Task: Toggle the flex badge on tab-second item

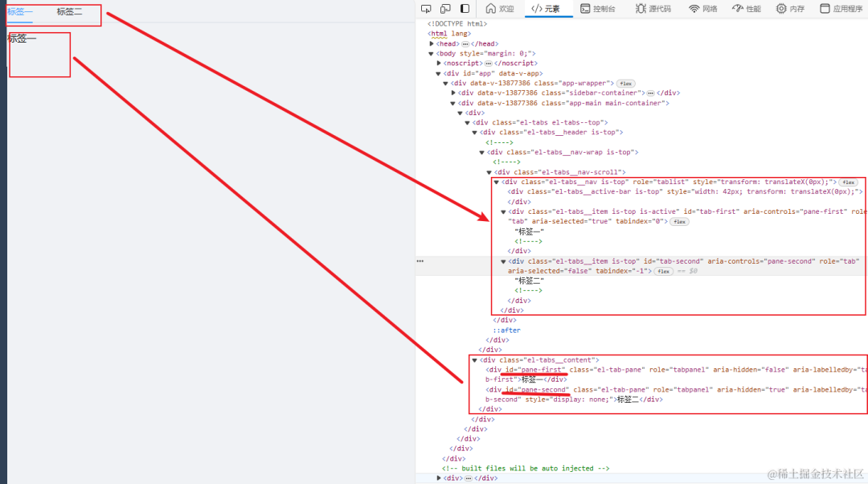Action: [663, 272]
